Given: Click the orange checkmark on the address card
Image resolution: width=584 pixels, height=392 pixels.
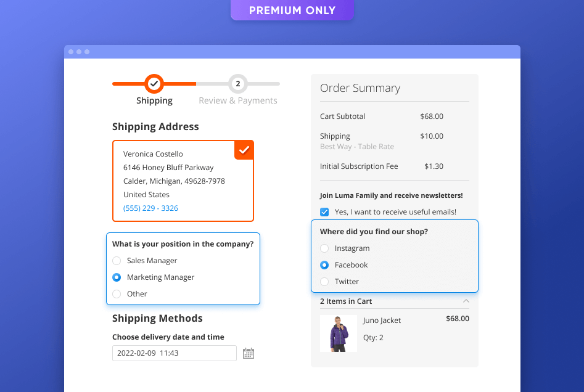Looking at the screenshot, I should click(x=244, y=150).
